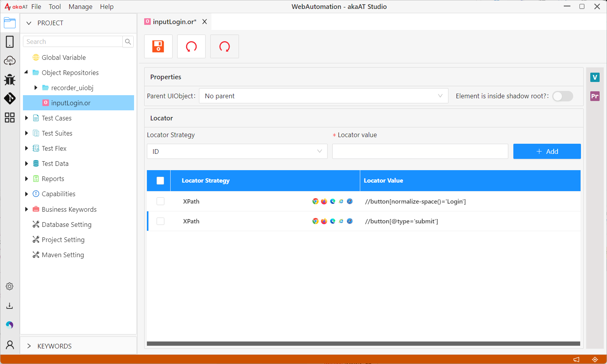Click Internet Explorer icon in Login XPath row
607x364 pixels.
click(341, 201)
